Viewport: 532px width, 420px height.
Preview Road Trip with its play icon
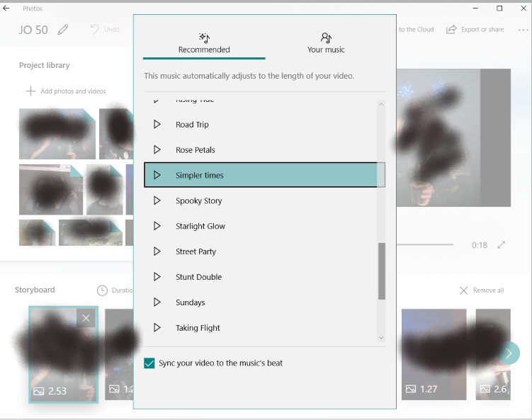[x=157, y=124]
